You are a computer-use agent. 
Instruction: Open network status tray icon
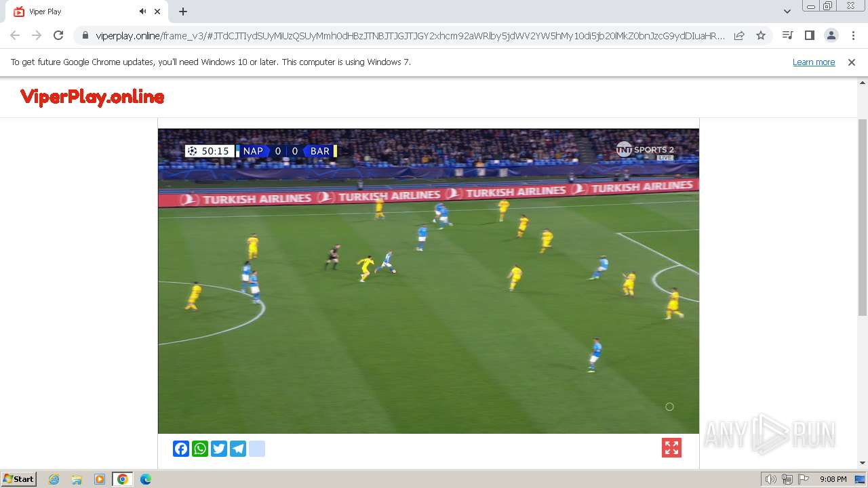point(787,479)
